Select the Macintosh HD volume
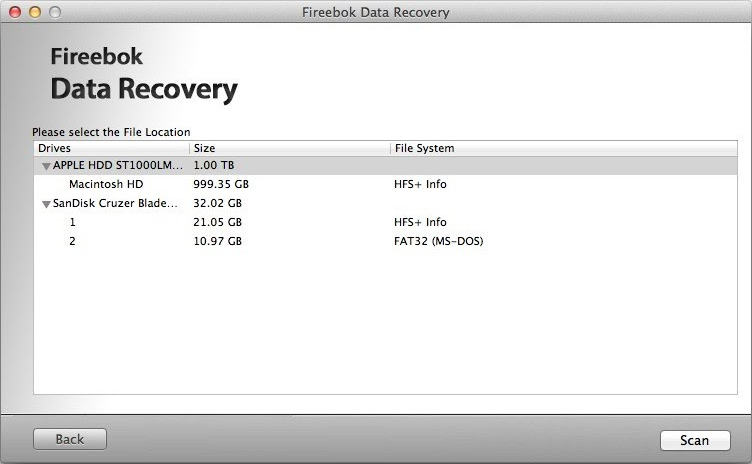The image size is (752, 464). click(x=385, y=184)
